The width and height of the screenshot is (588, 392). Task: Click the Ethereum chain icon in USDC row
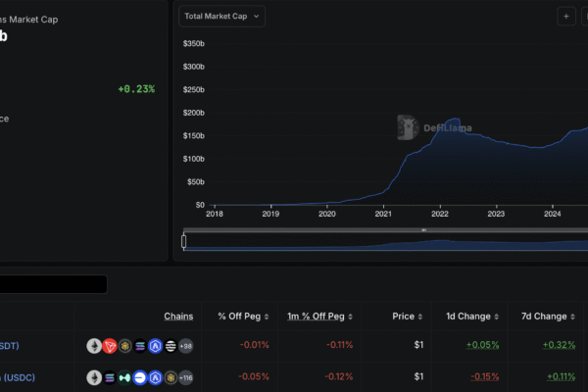tap(94, 377)
